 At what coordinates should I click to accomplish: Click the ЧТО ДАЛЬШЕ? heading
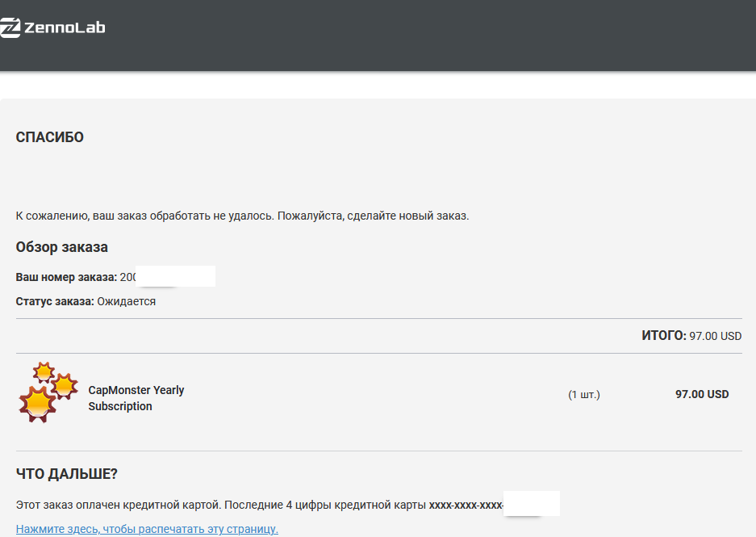point(66,474)
